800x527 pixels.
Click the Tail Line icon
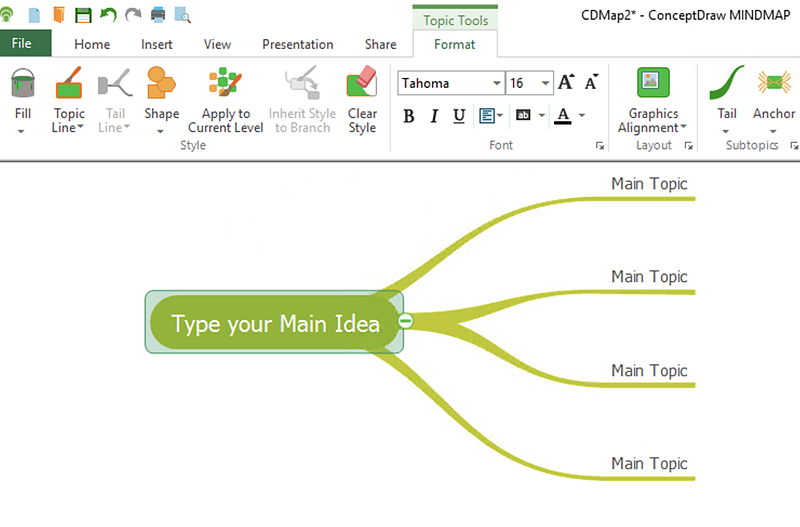(115, 83)
